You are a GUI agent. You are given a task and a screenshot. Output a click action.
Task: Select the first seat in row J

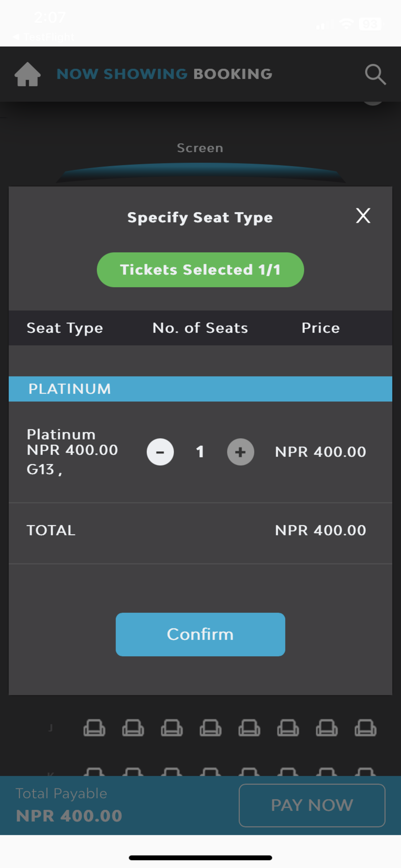(x=94, y=728)
